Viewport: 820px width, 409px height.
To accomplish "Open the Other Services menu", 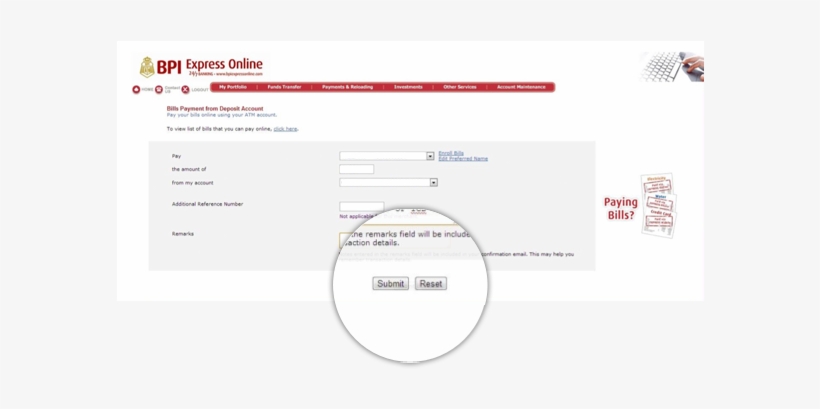I will [x=460, y=87].
